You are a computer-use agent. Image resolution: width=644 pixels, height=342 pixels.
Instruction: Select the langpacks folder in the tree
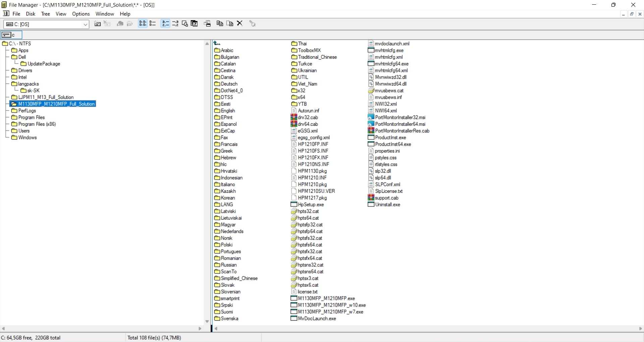(28, 84)
